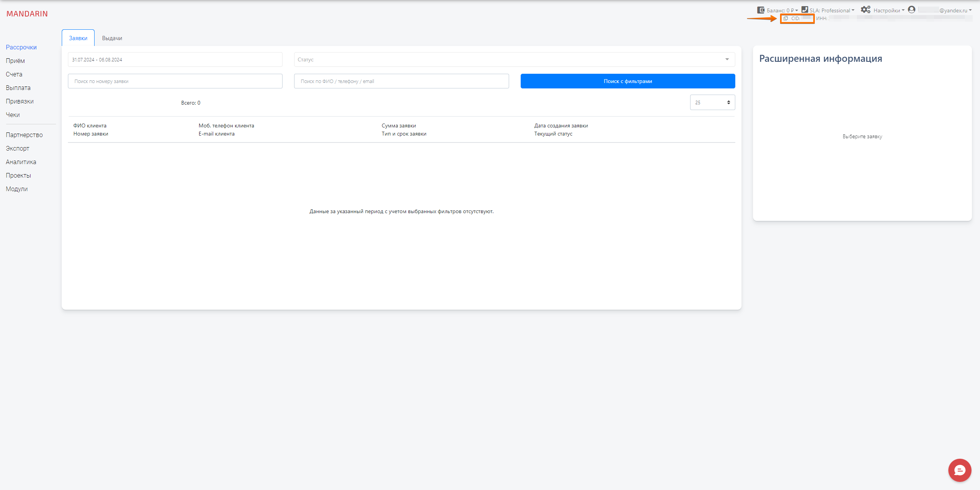
Task: Click the settings gears icon
Action: [x=865, y=10]
